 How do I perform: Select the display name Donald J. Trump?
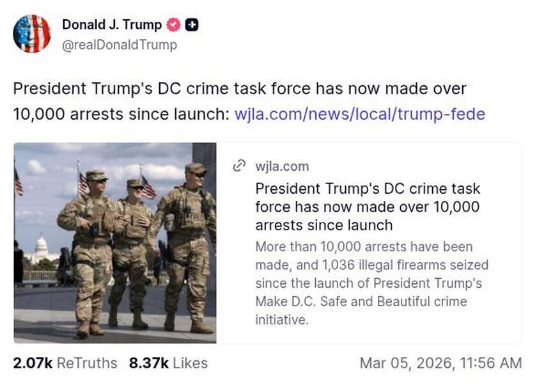111,25
